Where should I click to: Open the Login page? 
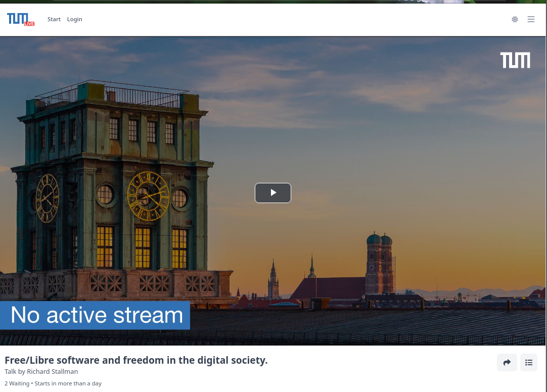click(74, 19)
